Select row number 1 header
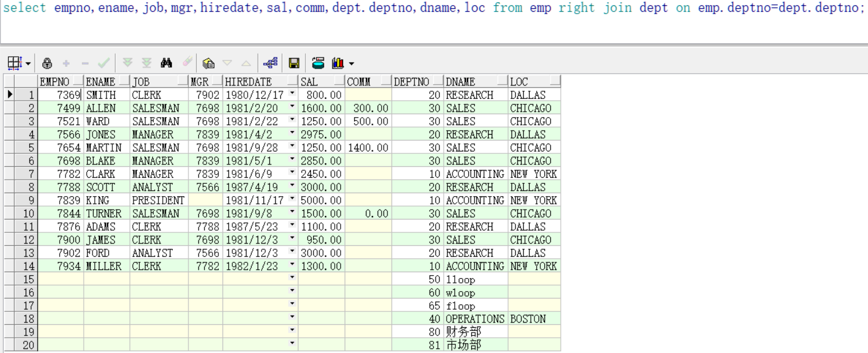The height and width of the screenshot is (353, 868). (26, 95)
